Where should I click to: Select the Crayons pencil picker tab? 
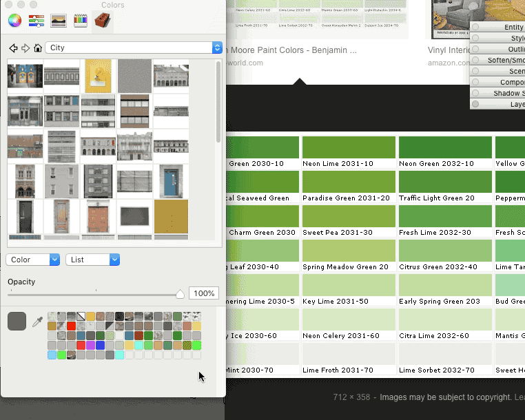(x=81, y=21)
